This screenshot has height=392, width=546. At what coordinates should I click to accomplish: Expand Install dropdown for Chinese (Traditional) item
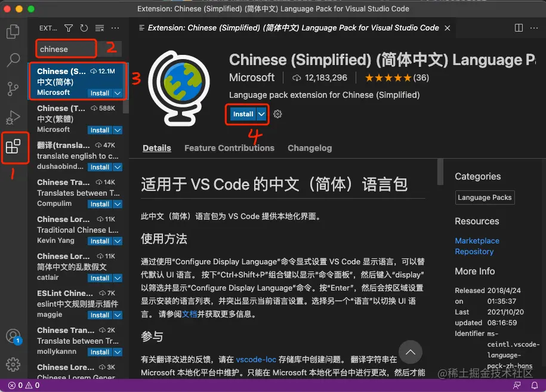click(118, 130)
